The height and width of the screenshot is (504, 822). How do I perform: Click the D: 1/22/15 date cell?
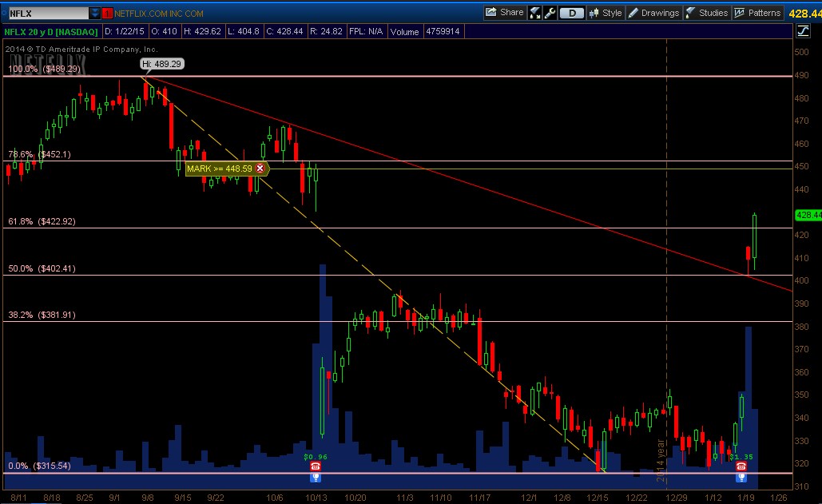[x=125, y=31]
